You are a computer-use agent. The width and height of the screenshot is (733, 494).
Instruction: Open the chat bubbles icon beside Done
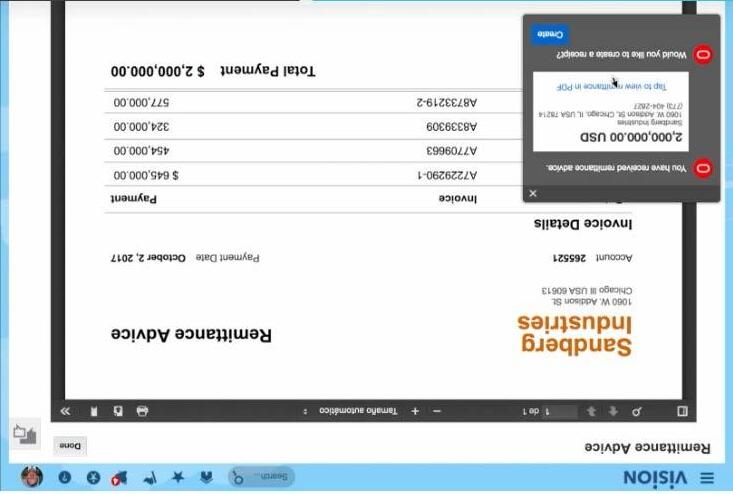coord(25,434)
